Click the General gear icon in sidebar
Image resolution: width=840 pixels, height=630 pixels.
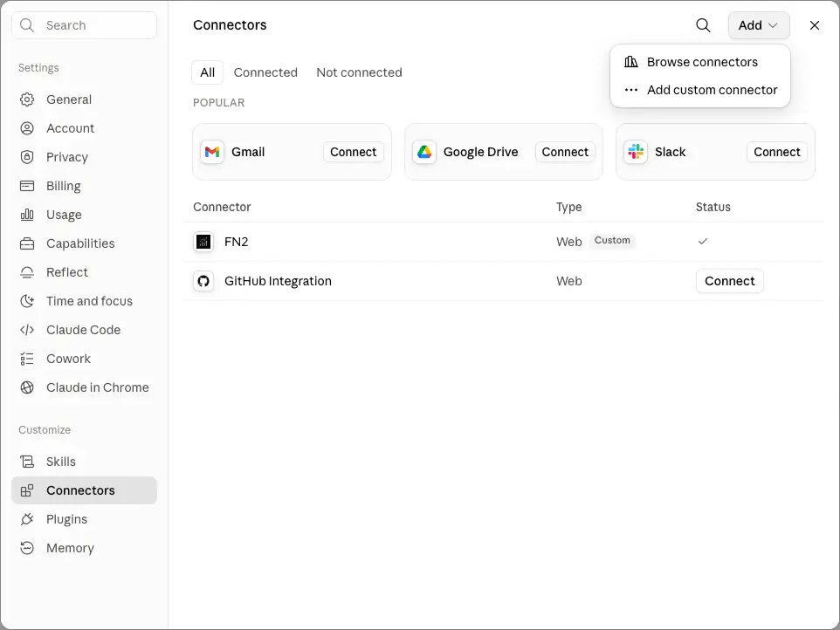pyautogui.click(x=27, y=99)
